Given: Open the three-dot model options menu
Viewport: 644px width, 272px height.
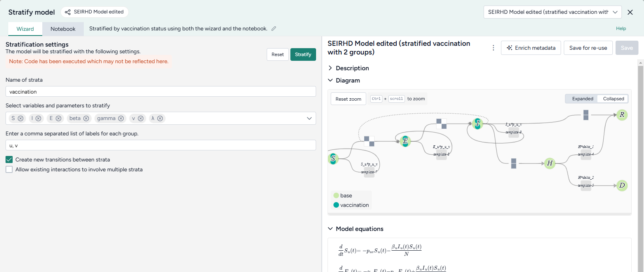Looking at the screenshot, I should coord(493,48).
